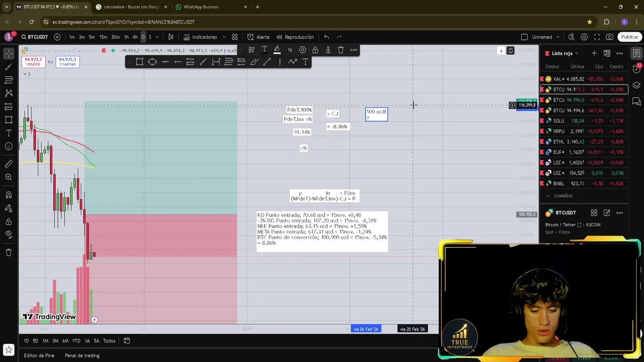Viewport: 644px width, 362px height.
Task: Click the layout setup square icon
Action: click(x=524, y=37)
